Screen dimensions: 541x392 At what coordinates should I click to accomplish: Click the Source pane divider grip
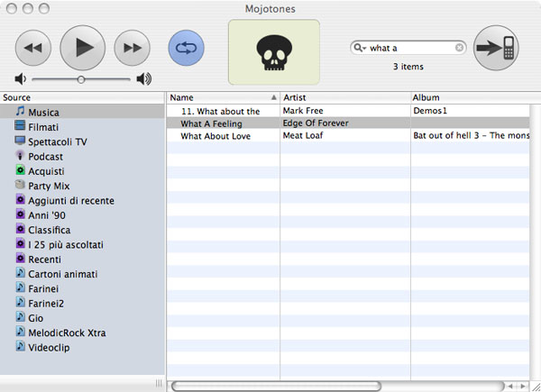point(159,383)
